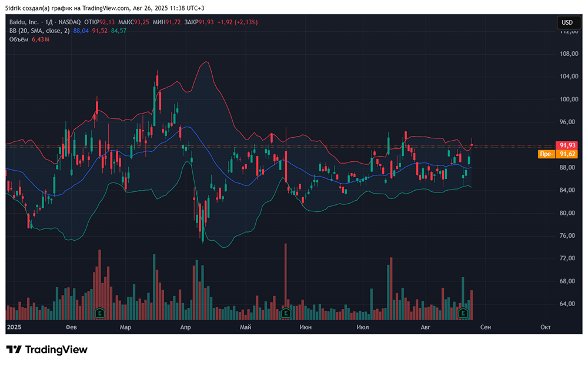Click the 64,00 price scale value
Screen dimensions: 588x365
tap(567, 303)
